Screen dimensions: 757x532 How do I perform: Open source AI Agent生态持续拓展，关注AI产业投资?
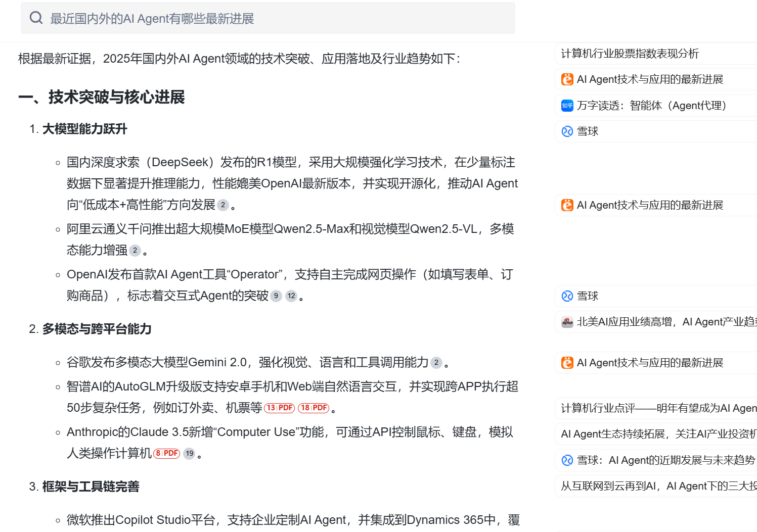[x=655, y=434]
